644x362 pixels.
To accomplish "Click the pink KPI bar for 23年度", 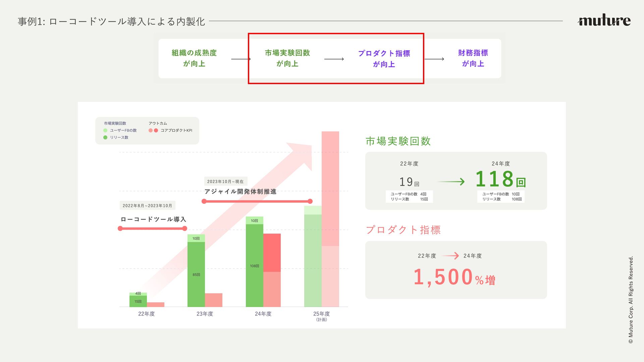I will (x=214, y=300).
